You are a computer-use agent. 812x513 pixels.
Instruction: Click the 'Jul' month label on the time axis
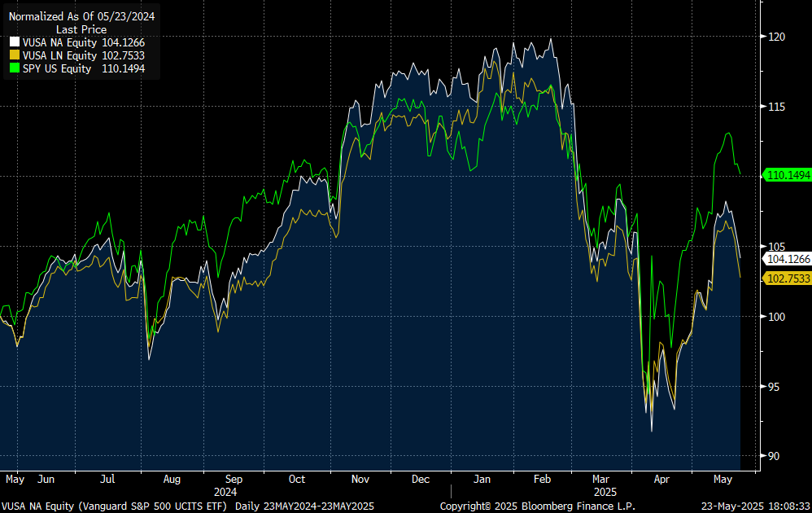(x=107, y=480)
